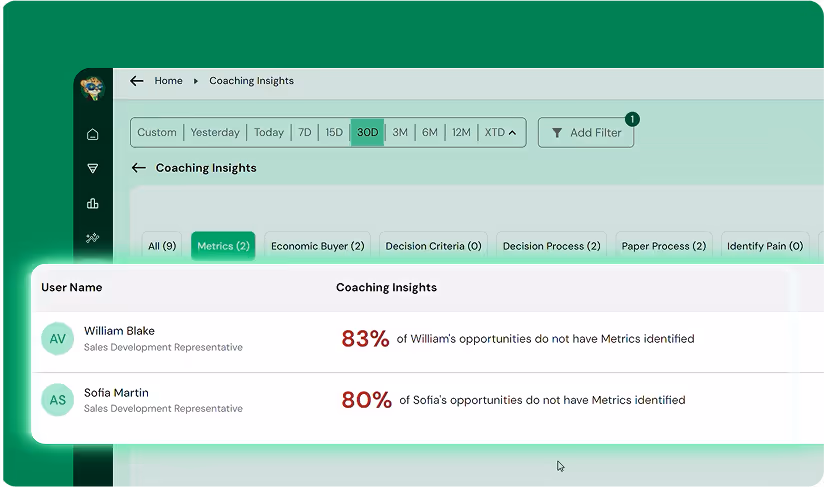Switch to Economic Buyer (2) tab

tap(317, 246)
